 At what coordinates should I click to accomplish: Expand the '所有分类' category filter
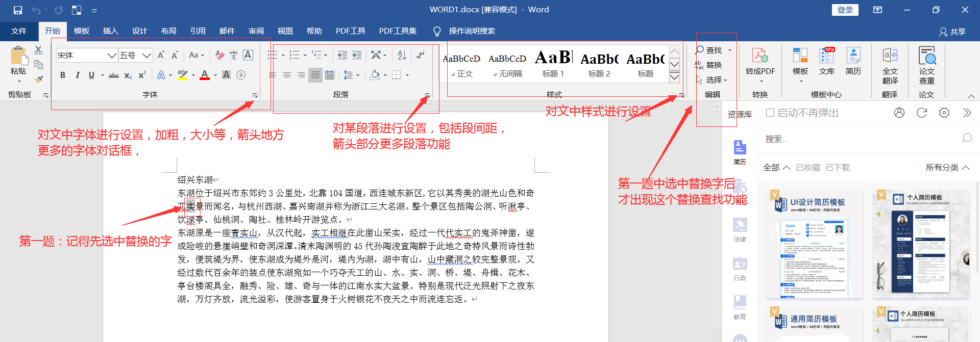[947, 167]
